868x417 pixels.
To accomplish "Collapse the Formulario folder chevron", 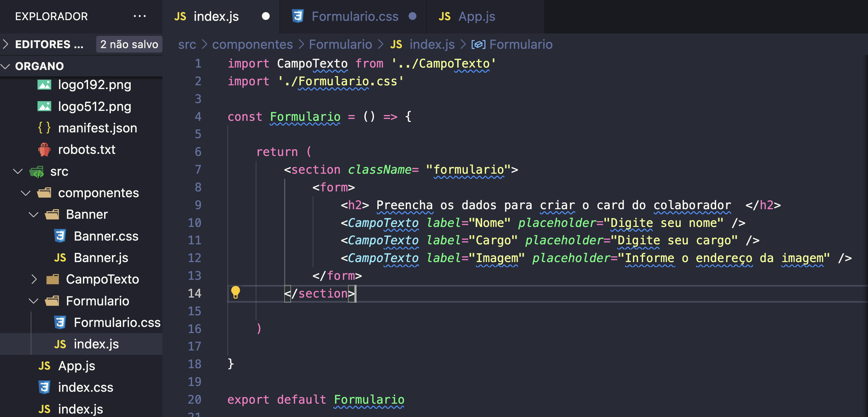I will coord(33,301).
